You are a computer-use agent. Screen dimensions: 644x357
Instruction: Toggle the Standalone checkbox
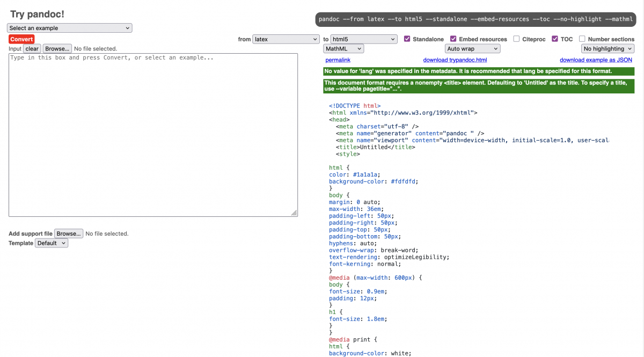[x=407, y=39]
